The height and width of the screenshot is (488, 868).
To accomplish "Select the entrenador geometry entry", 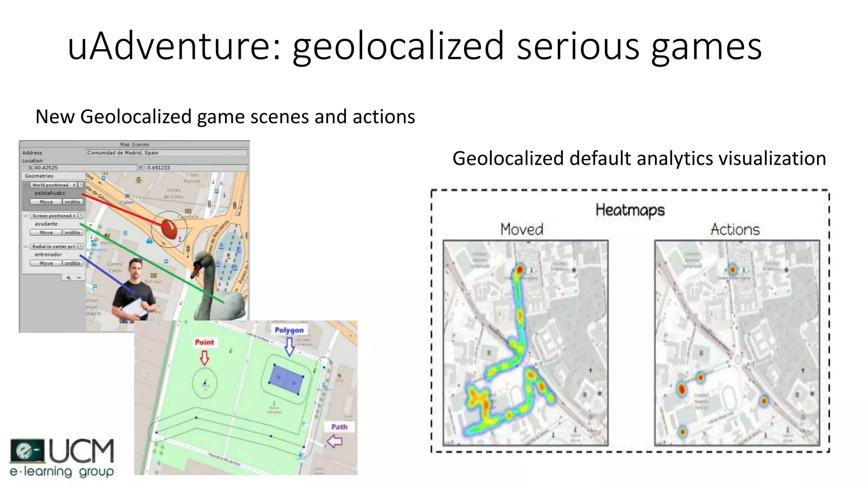I will 48,255.
